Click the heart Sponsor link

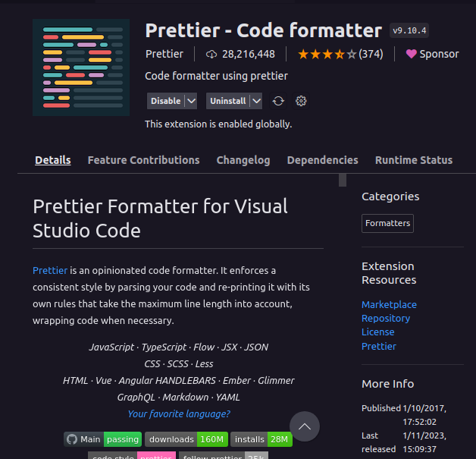(x=432, y=54)
